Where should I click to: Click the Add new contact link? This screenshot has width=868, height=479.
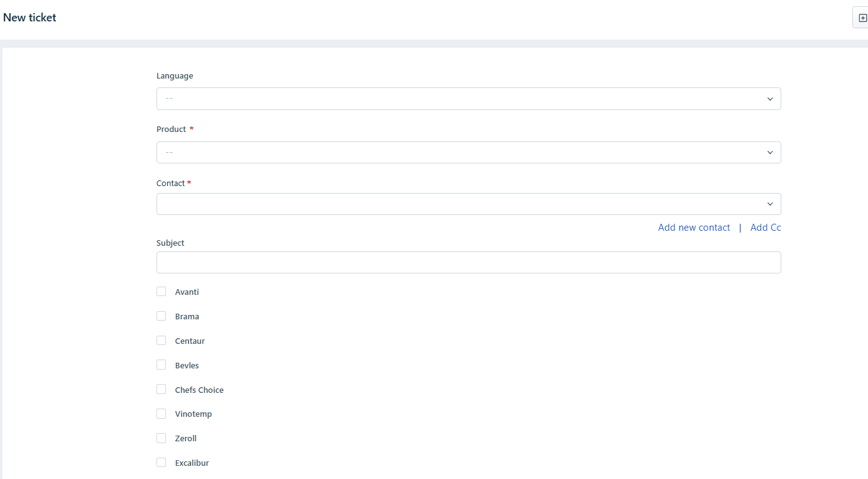(694, 228)
